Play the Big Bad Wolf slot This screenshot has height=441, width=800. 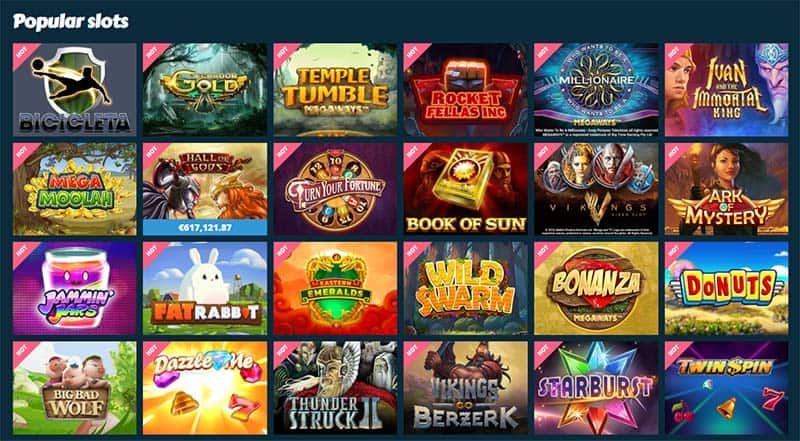click(74, 388)
